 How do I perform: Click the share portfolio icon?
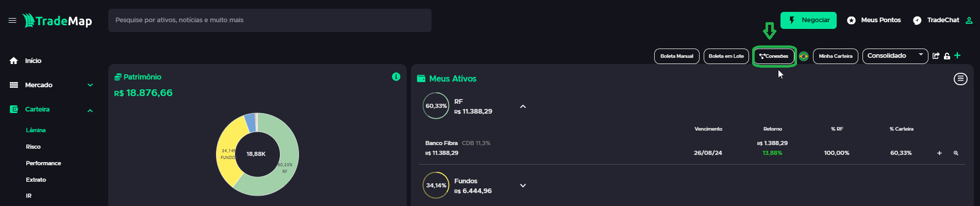(x=936, y=56)
